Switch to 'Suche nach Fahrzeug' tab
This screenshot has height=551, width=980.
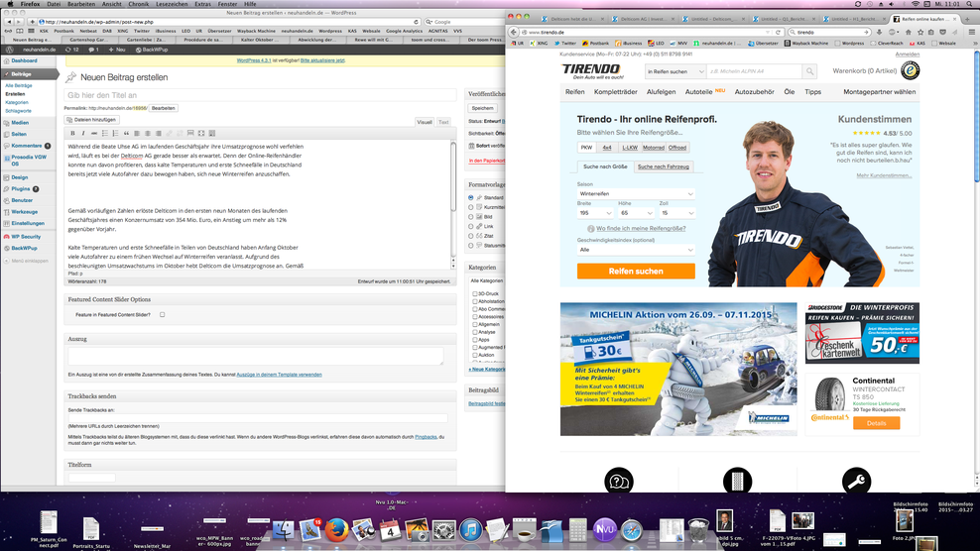pos(664,166)
